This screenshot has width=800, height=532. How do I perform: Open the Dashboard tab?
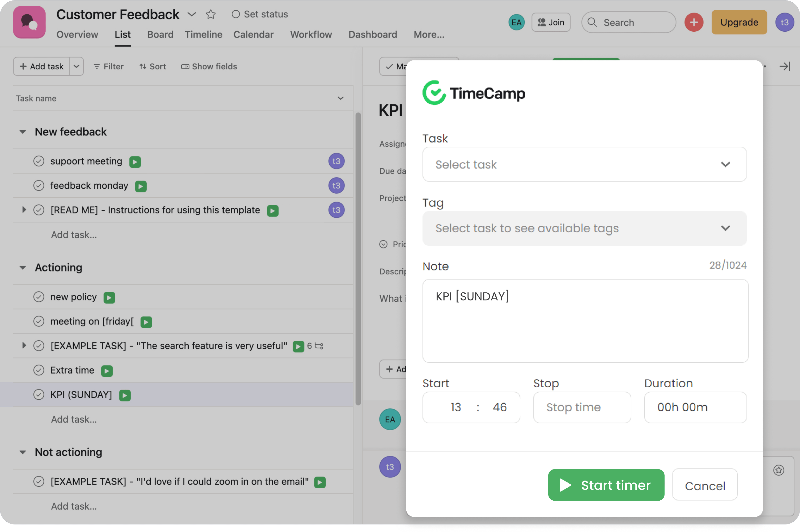tap(373, 35)
